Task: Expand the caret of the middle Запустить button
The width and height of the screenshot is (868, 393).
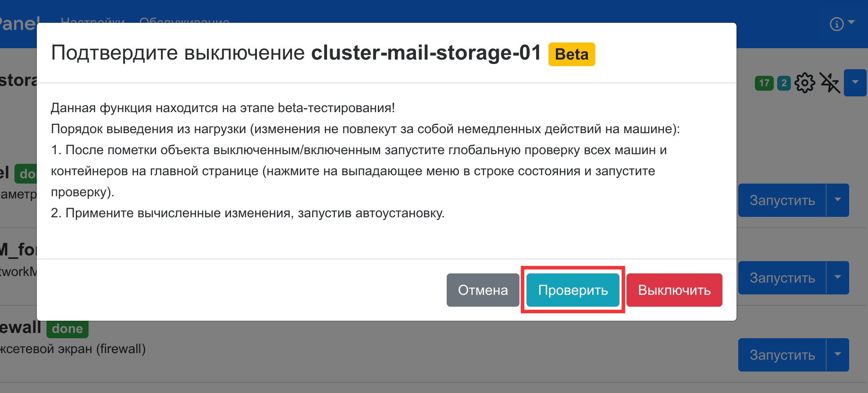Action: click(838, 278)
